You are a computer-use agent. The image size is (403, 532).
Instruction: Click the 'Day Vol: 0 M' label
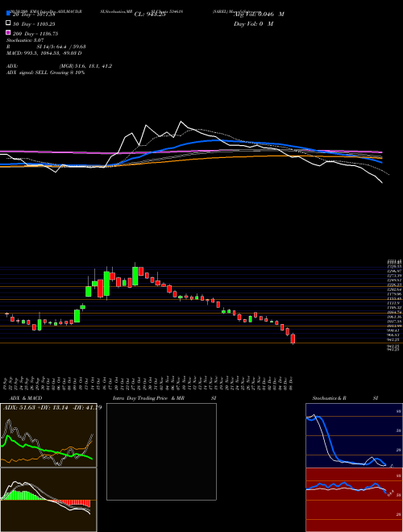(253, 23)
